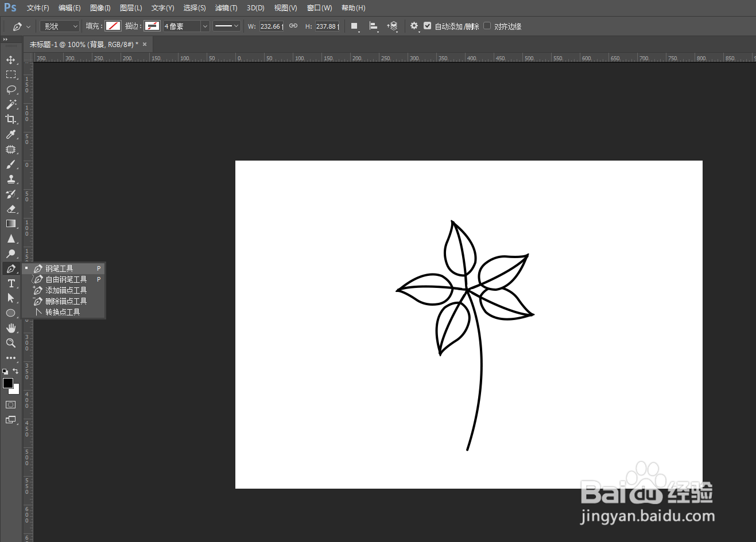Image resolution: width=756 pixels, height=542 pixels.
Task: Choose 添加锚点工具 from the flyout
Action: point(64,290)
